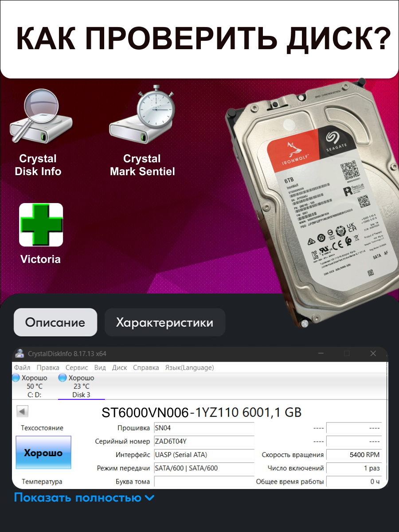Open the Сервис menu
Image resolution: width=399 pixels, height=532 pixels.
coord(77,368)
